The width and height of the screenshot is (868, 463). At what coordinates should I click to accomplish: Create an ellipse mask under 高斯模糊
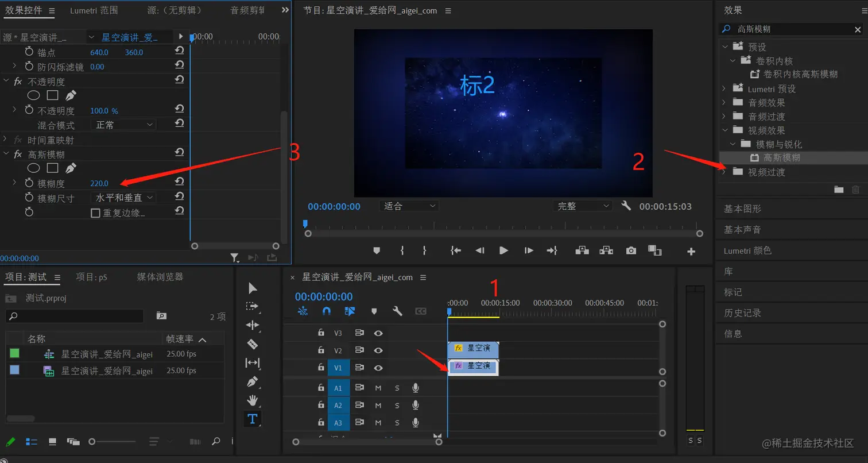click(x=34, y=168)
